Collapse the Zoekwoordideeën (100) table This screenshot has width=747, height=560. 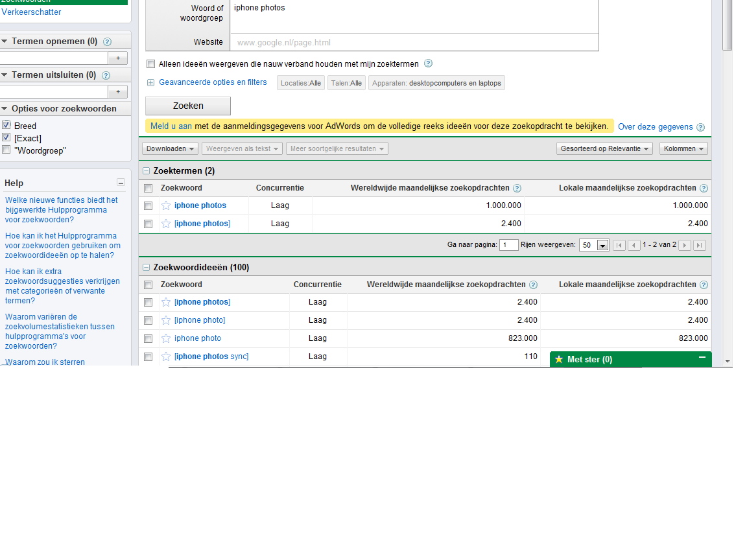click(x=147, y=268)
